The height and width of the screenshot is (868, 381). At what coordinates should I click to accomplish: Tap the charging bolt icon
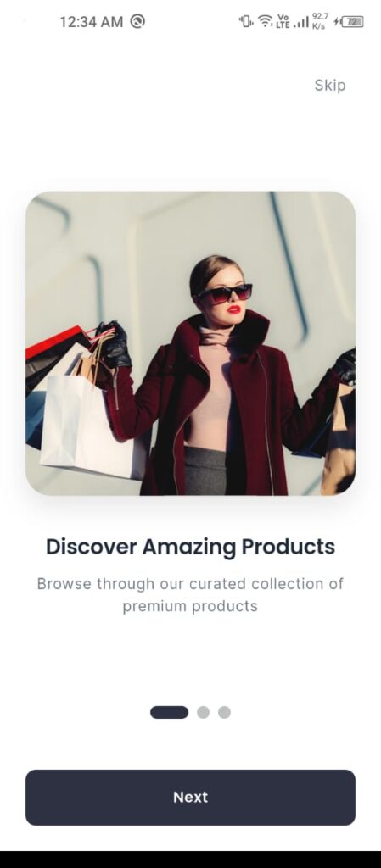point(337,22)
